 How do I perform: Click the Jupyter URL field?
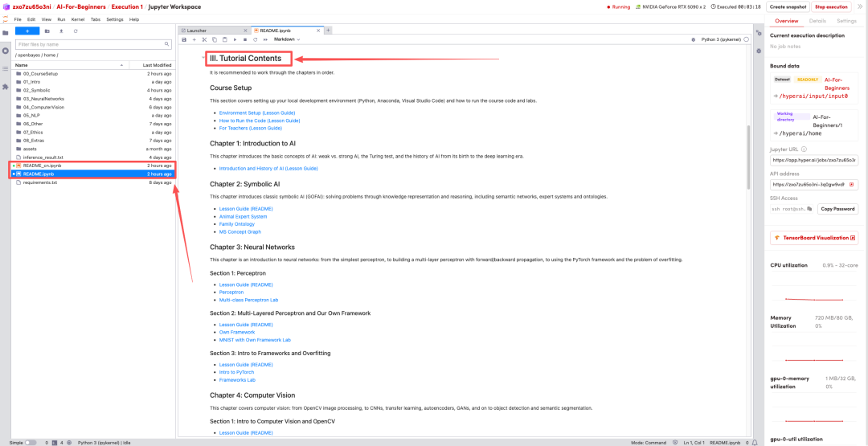(814, 160)
